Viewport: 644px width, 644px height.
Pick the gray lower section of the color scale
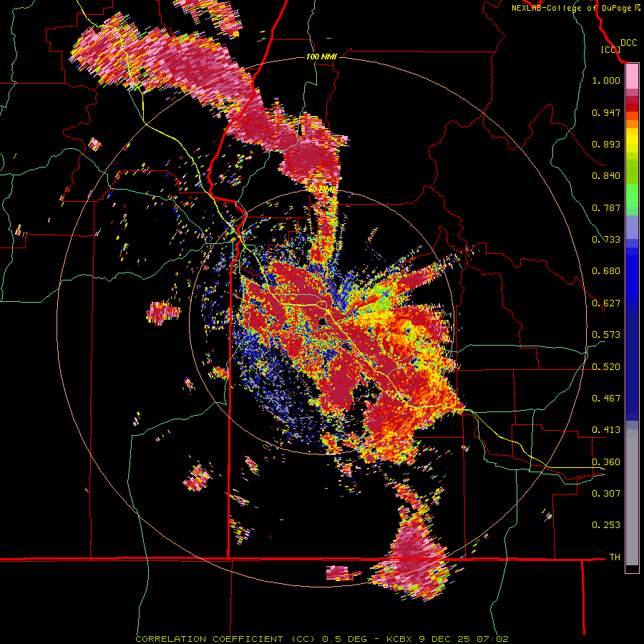pyautogui.click(x=632, y=497)
